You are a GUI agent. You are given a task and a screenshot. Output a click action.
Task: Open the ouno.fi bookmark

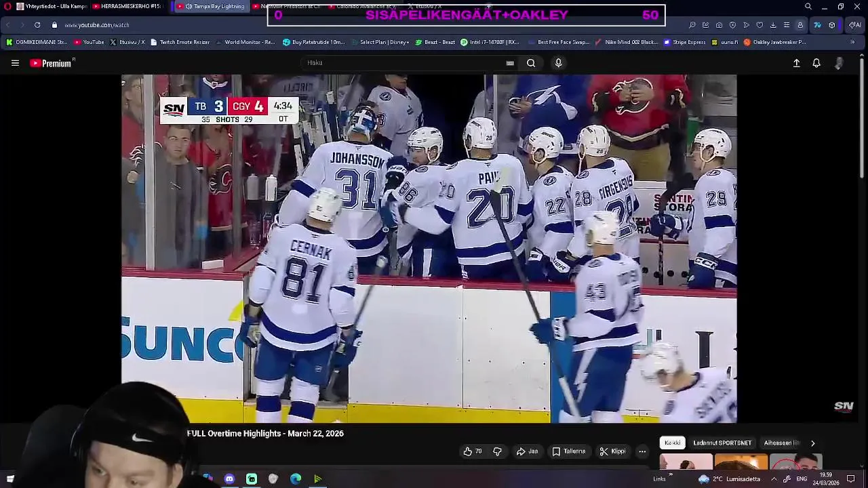click(725, 42)
